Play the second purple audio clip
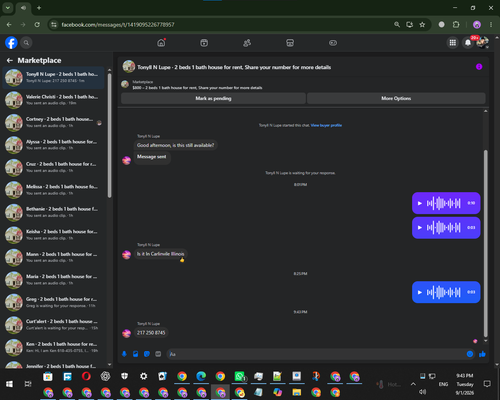500x400 pixels. tap(420, 228)
